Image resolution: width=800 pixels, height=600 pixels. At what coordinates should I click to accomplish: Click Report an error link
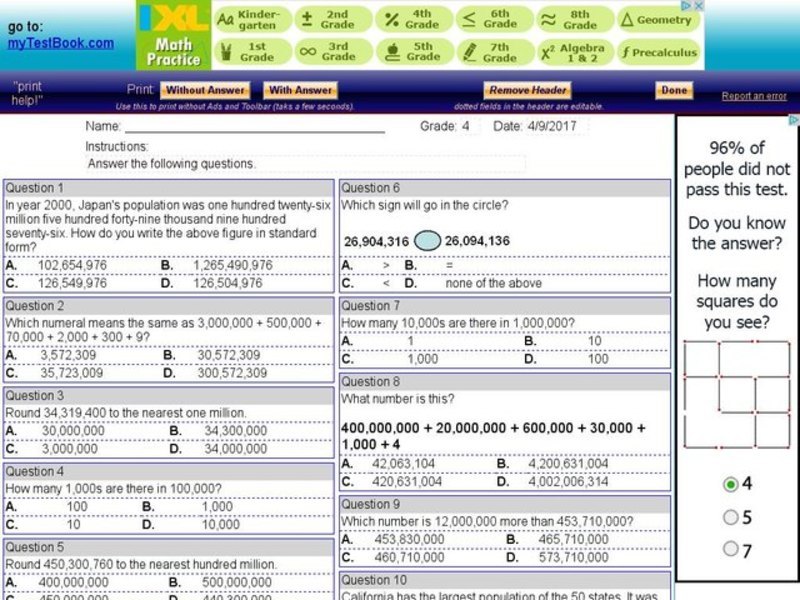pyautogui.click(x=755, y=93)
